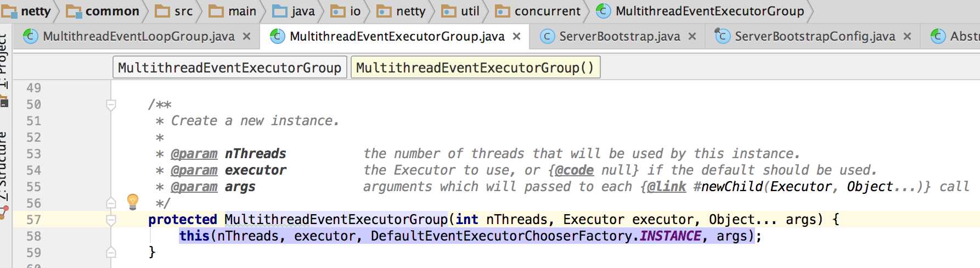Image resolution: width=980 pixels, height=268 pixels.
Task: Click the util package folder icon
Action: click(x=449, y=11)
